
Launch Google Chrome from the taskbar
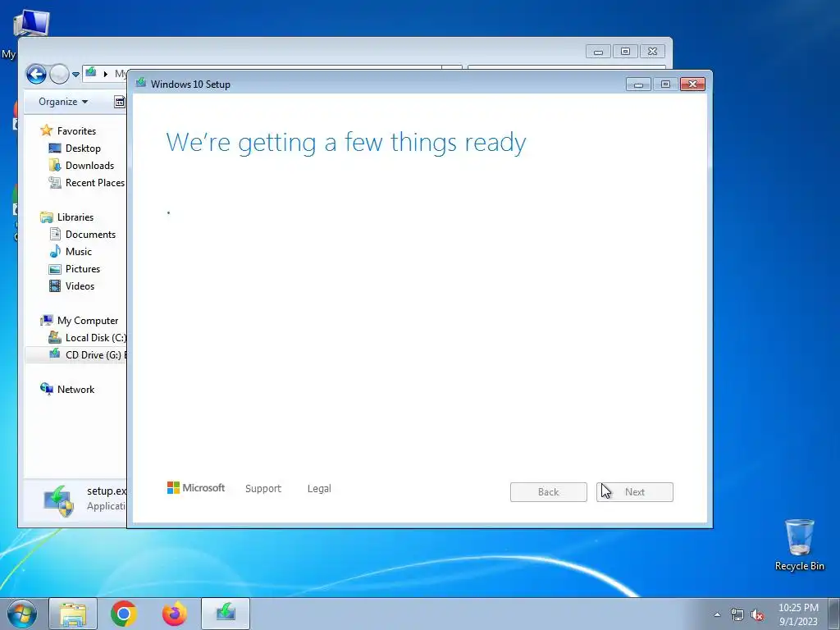tap(124, 614)
